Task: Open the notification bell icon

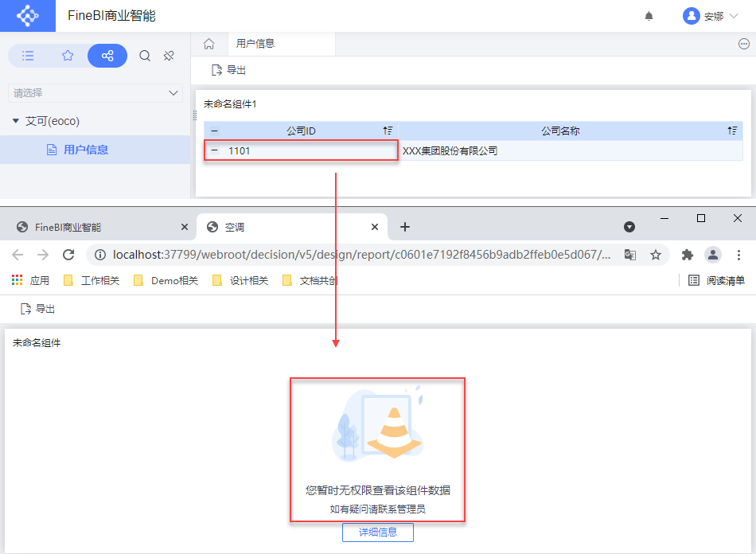Action: [x=649, y=17]
